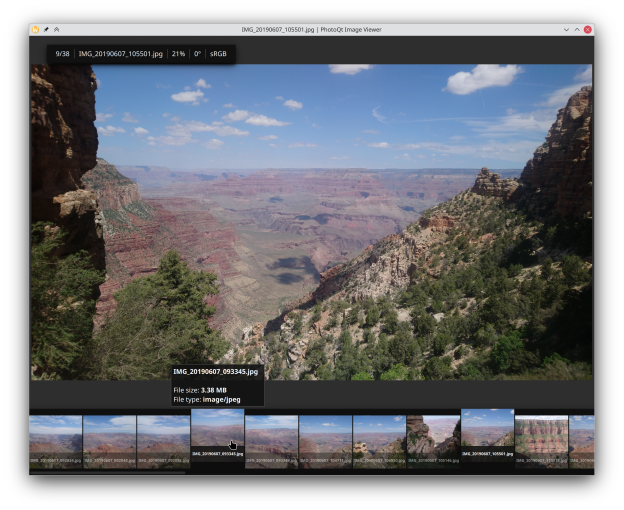Select thumbnail with dark rock cliff on left
Image resolution: width=624 pixels, height=510 pixels.
(433, 438)
